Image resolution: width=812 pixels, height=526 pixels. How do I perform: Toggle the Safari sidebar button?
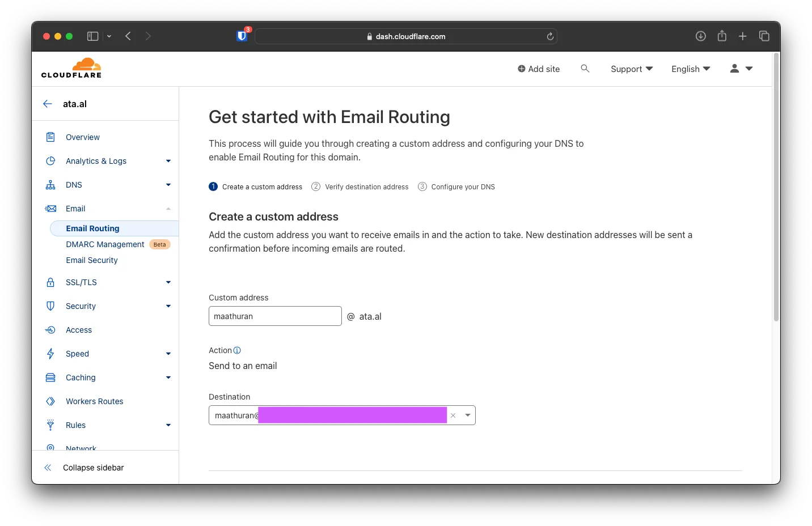pos(92,36)
